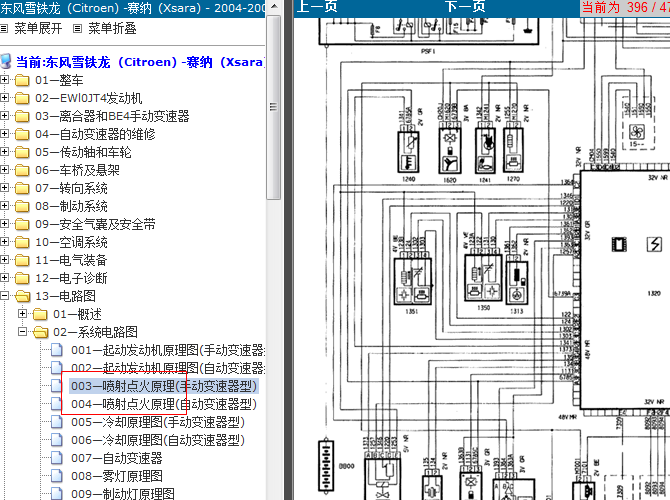Open 03—离合器和BE4手动变速器 tree item

click(x=112, y=116)
